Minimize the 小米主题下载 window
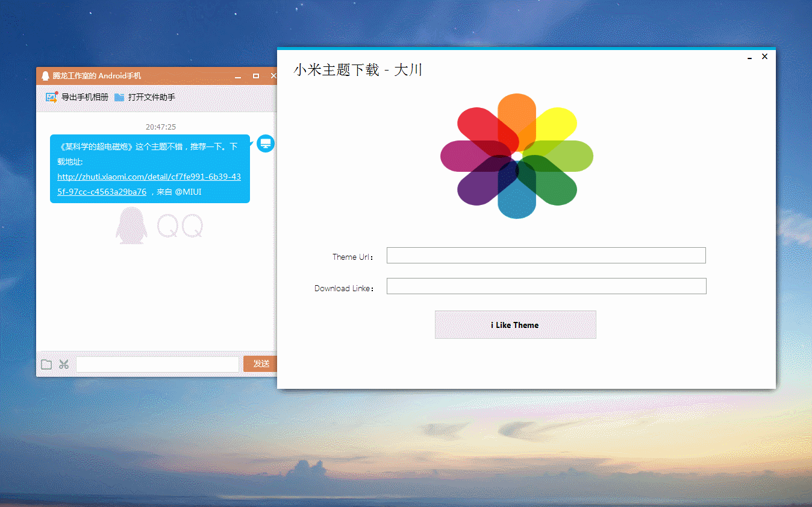The width and height of the screenshot is (812, 507). pyautogui.click(x=750, y=57)
